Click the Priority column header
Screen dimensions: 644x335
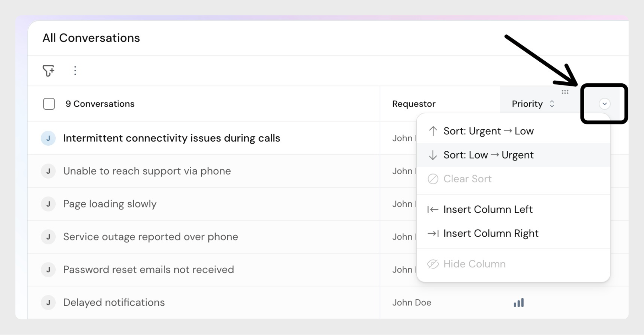(527, 104)
